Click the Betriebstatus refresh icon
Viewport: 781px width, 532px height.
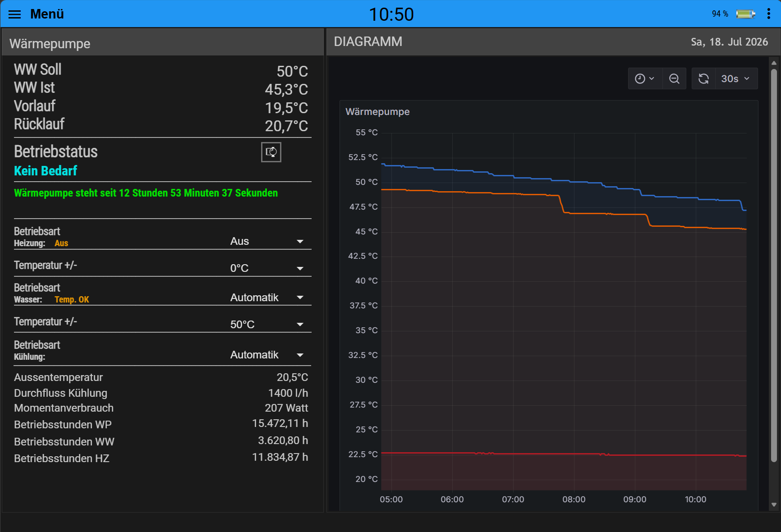point(271,152)
